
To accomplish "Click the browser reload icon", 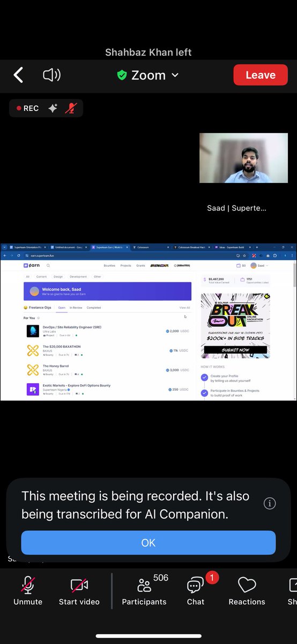I will click(x=18, y=256).
